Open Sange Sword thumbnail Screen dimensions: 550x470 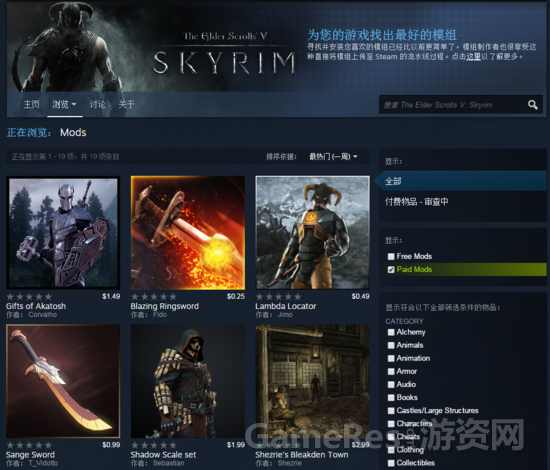tap(63, 381)
